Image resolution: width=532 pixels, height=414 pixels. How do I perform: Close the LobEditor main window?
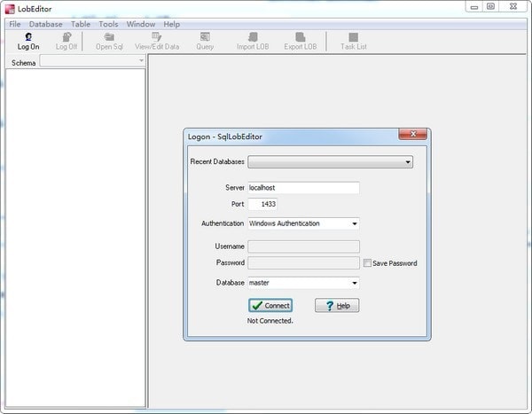tap(513, 6)
